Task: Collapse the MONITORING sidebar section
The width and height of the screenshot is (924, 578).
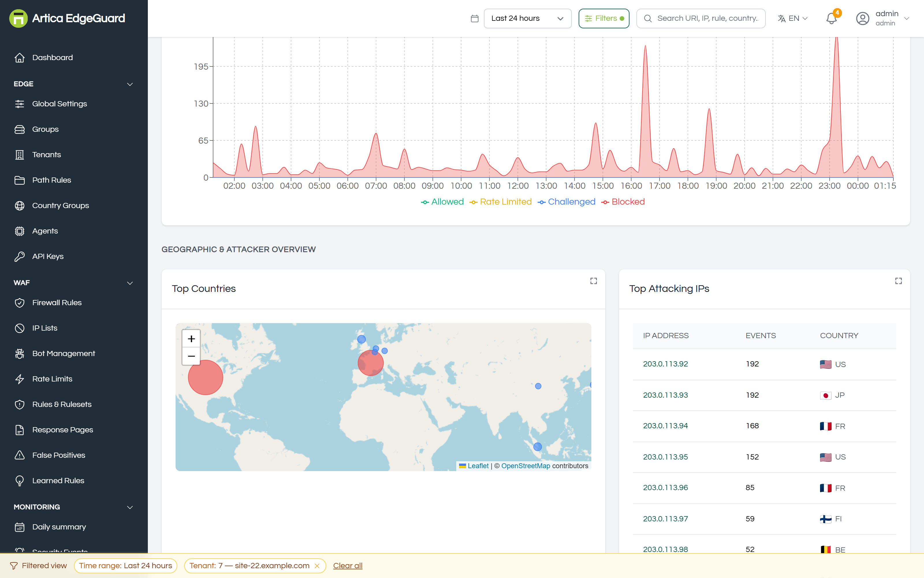Action: coord(74,507)
